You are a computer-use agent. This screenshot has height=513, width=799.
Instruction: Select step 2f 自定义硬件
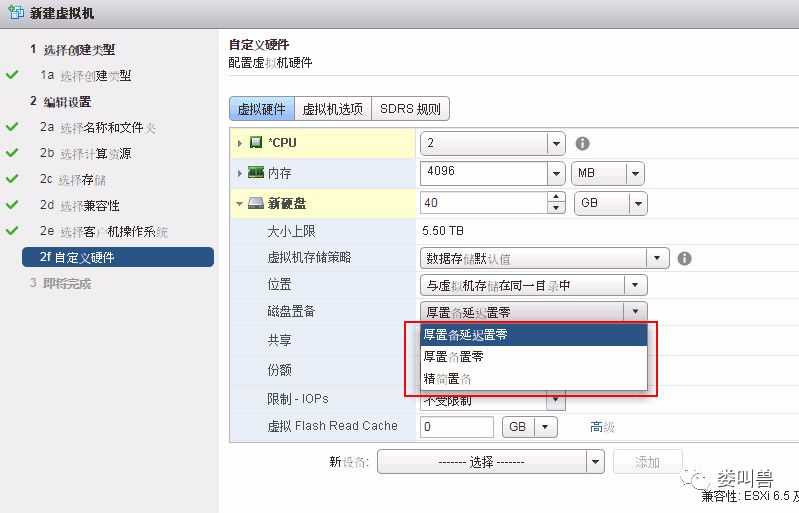[118, 257]
